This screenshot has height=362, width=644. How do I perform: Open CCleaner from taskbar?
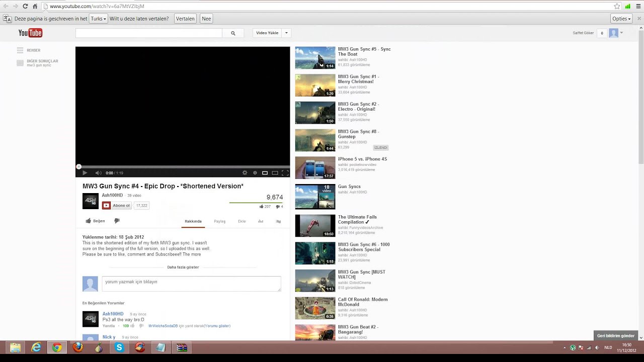click(140, 347)
